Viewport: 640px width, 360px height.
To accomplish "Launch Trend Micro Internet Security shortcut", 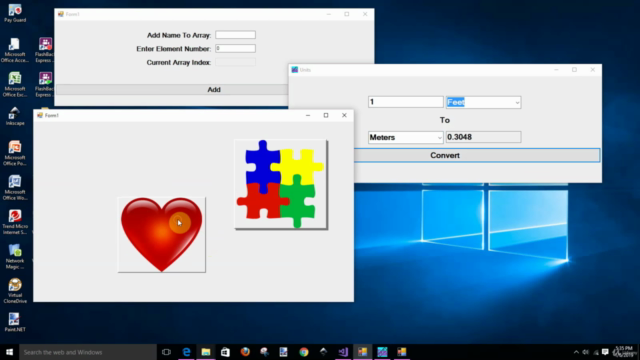I will (x=15, y=222).
